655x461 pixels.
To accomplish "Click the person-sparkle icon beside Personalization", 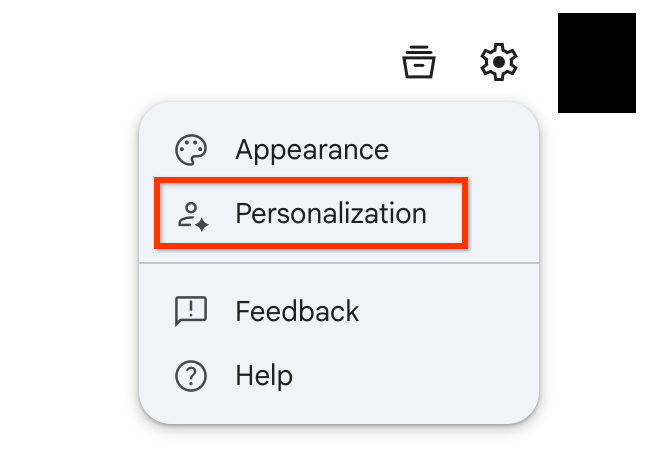I will 190,215.
